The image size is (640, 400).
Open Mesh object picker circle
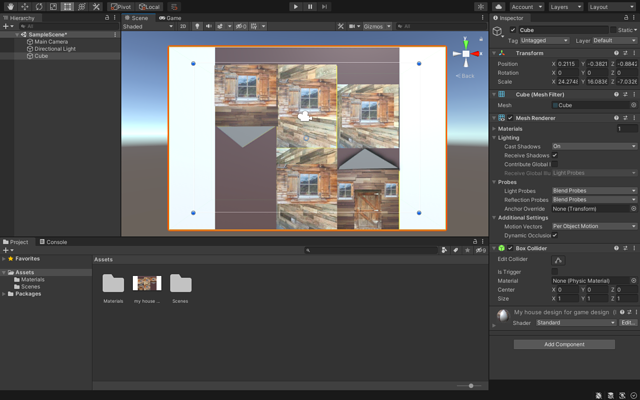click(633, 105)
